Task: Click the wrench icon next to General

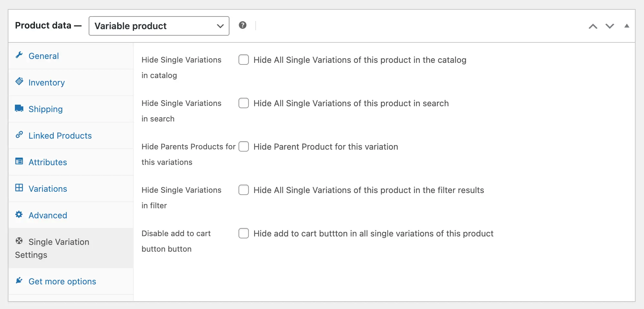Action: (19, 55)
